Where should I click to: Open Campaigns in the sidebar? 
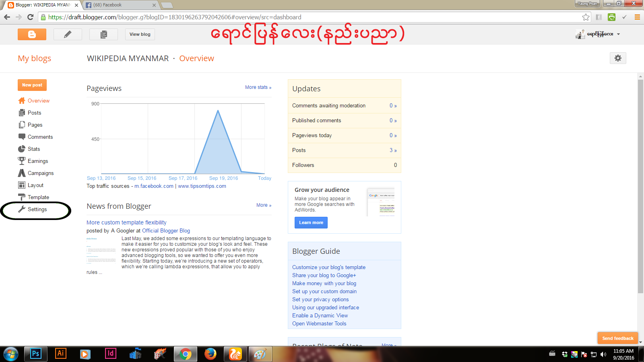(41, 173)
